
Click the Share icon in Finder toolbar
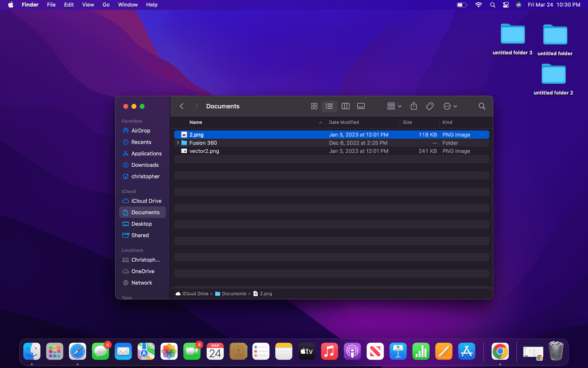click(x=414, y=106)
